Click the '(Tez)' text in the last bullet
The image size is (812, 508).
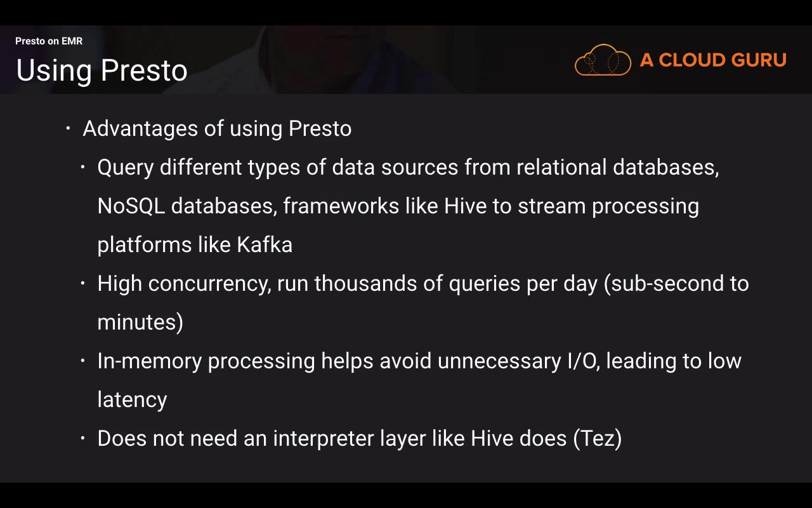597,438
